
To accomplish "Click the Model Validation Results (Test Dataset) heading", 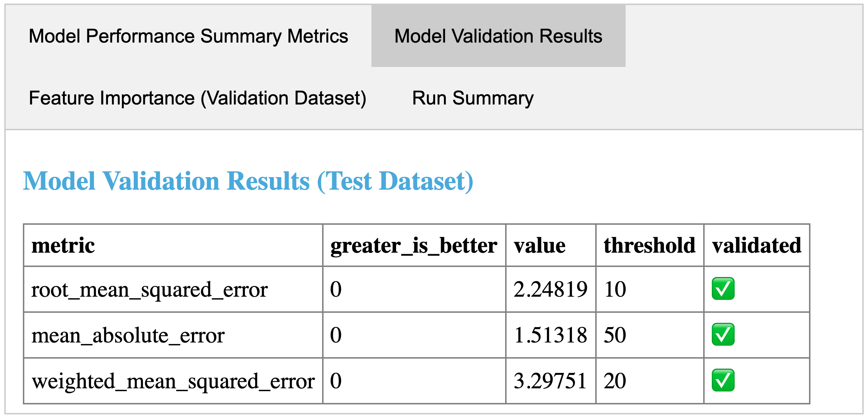I will (248, 181).
